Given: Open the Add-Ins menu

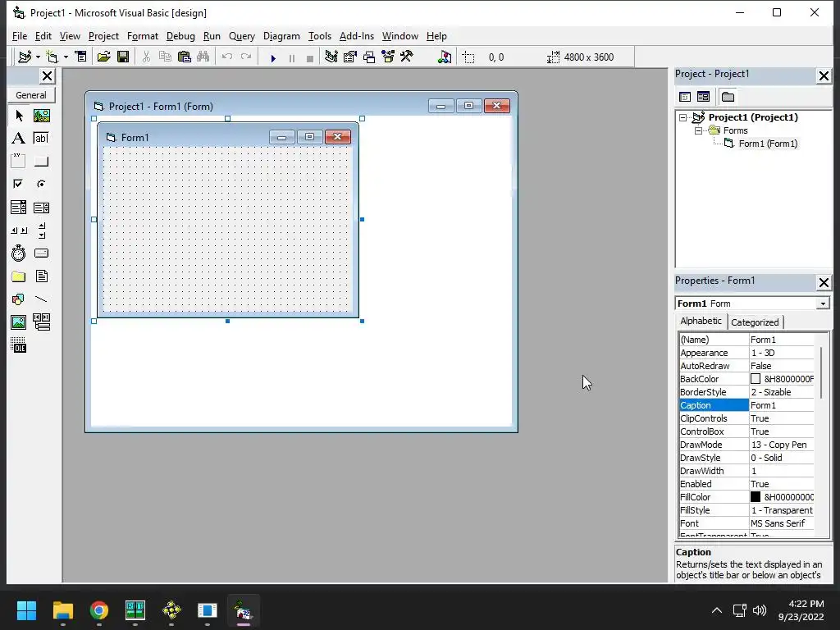Looking at the screenshot, I should click(357, 36).
